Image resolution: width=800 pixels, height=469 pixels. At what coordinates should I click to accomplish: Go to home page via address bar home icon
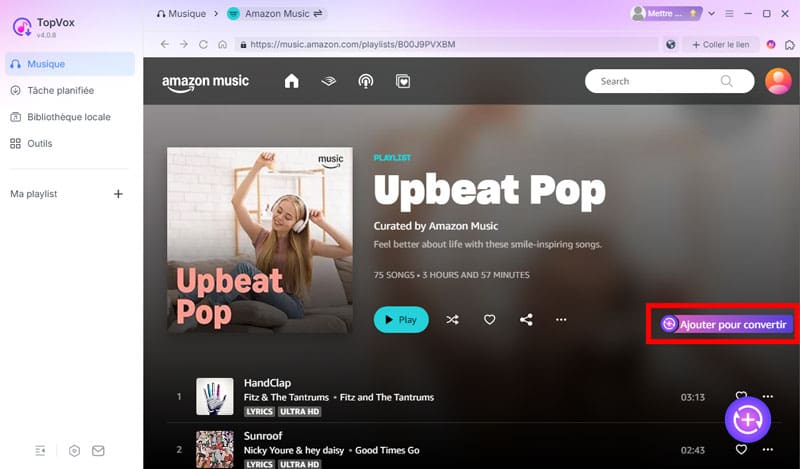pyautogui.click(x=222, y=44)
